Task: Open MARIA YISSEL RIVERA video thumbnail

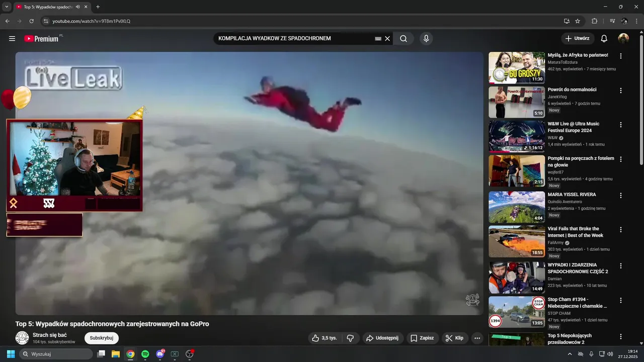Action: click(x=517, y=207)
